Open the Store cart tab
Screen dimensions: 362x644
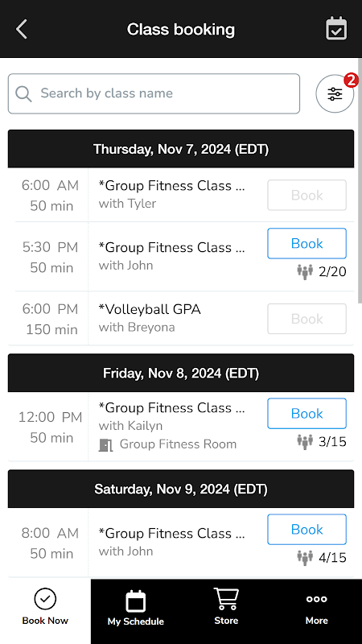point(226,606)
